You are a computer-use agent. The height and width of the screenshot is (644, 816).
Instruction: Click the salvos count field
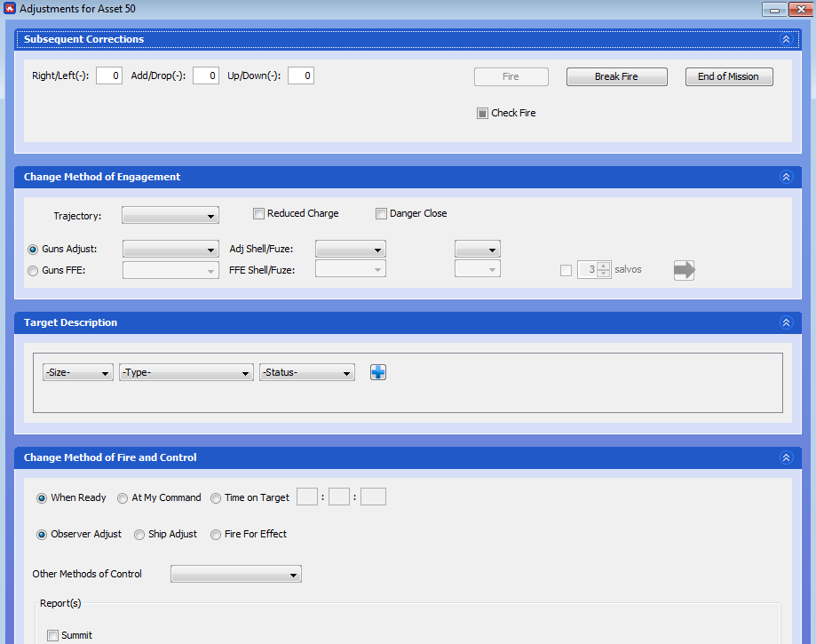click(x=587, y=270)
